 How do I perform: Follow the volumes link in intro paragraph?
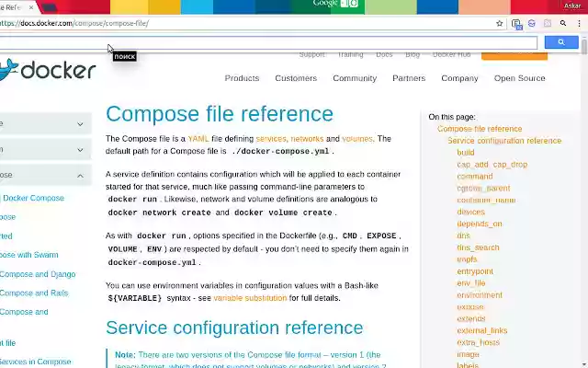tap(357, 139)
